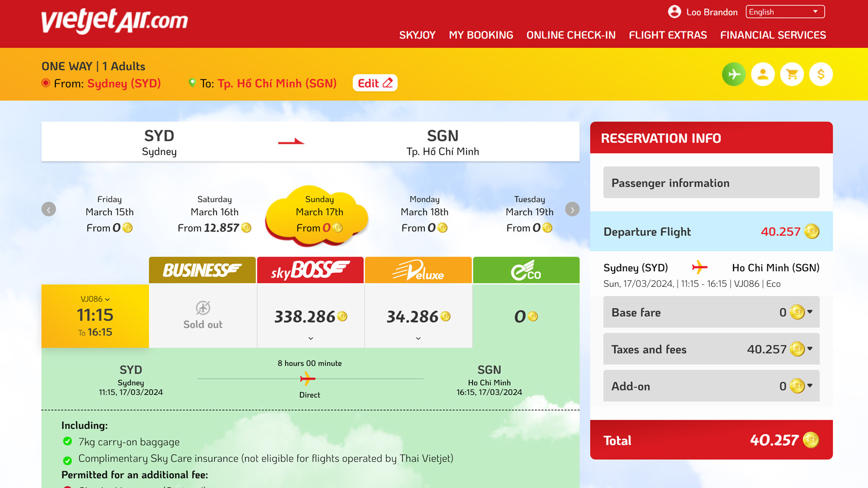The height and width of the screenshot is (488, 868).
Task: Show earlier dates with left arrow
Action: [x=49, y=209]
